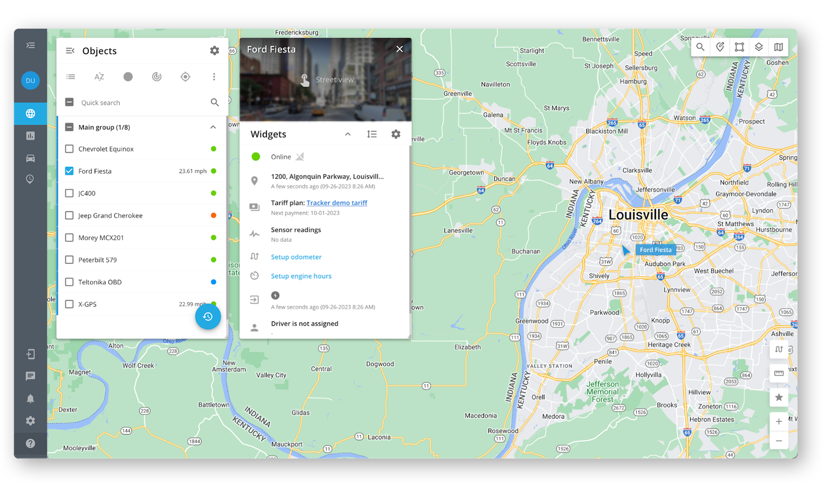Check the JC400 checkbox

(70, 193)
